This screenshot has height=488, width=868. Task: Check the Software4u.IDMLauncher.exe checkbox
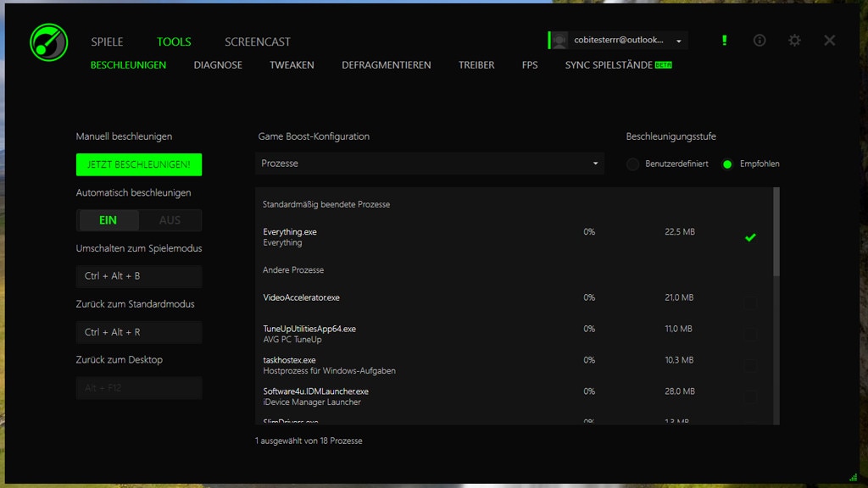[x=750, y=396]
